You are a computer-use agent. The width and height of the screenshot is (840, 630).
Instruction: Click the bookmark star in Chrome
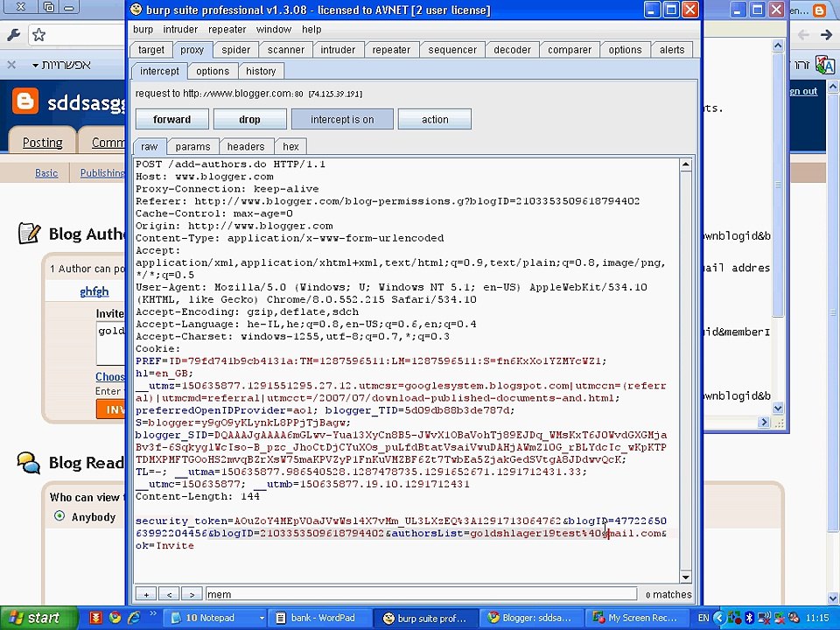coord(38,35)
